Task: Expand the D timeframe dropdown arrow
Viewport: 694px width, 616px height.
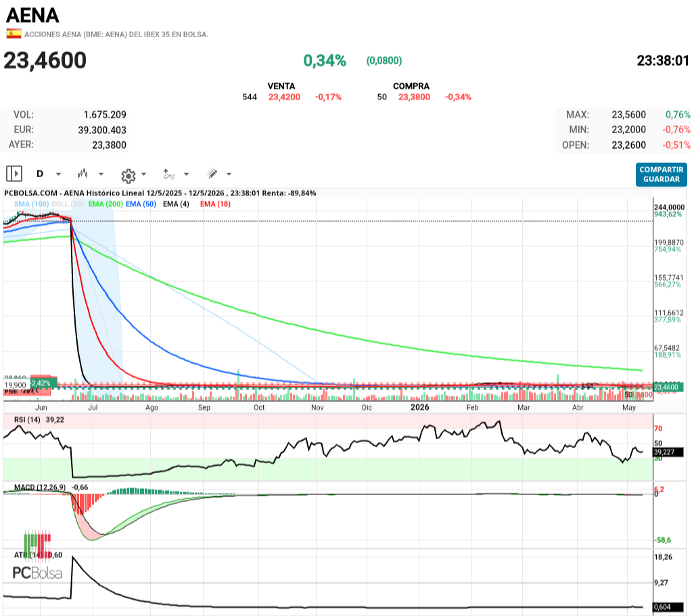Action: (58, 174)
